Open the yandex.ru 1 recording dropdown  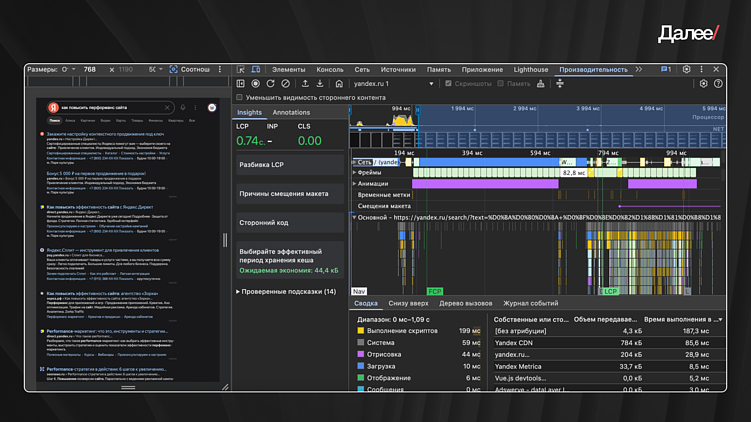tap(394, 84)
